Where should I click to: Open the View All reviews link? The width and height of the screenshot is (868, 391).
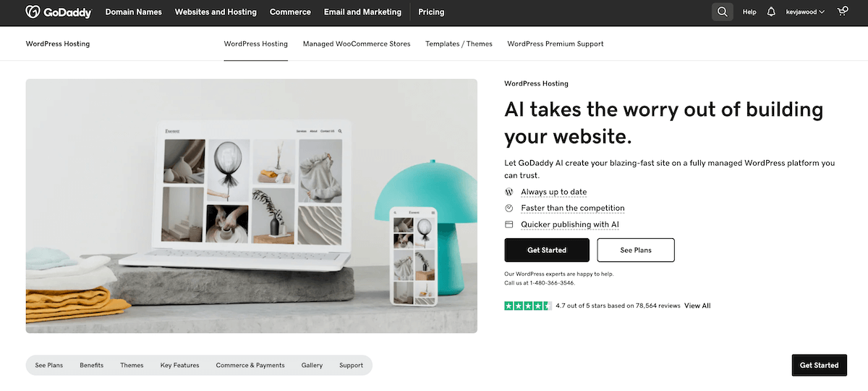point(697,306)
